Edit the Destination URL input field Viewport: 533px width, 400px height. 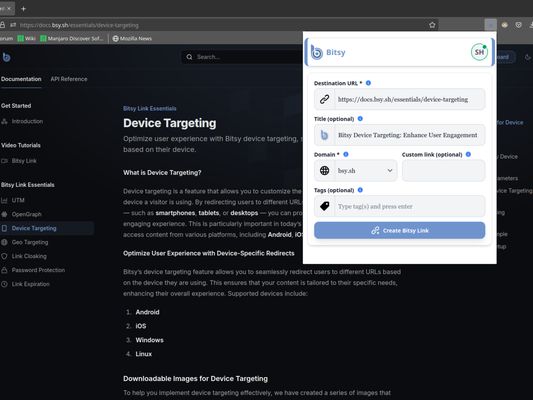point(409,99)
